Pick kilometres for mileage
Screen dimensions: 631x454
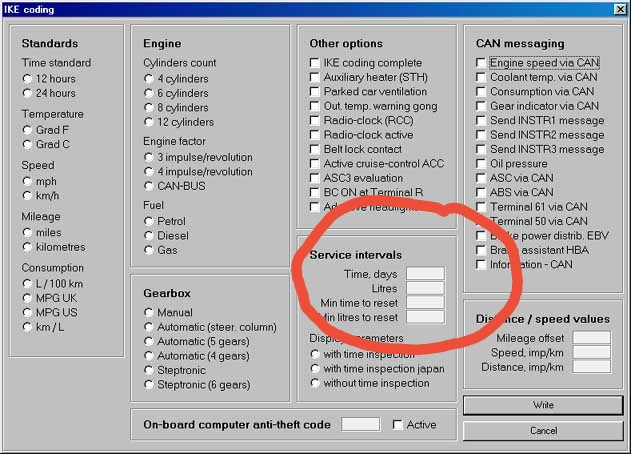tap(28, 247)
